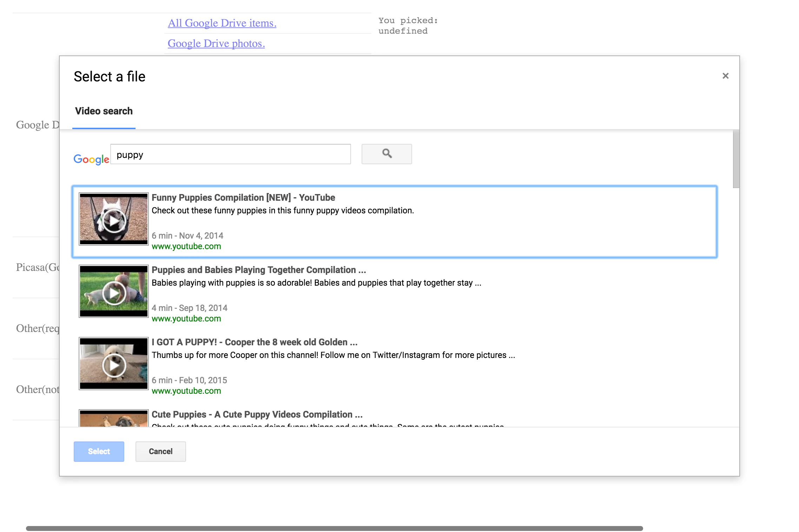799x532 pixels.
Task: Select the Funny Puppies Compilation [NEW] title
Action: 243,198
